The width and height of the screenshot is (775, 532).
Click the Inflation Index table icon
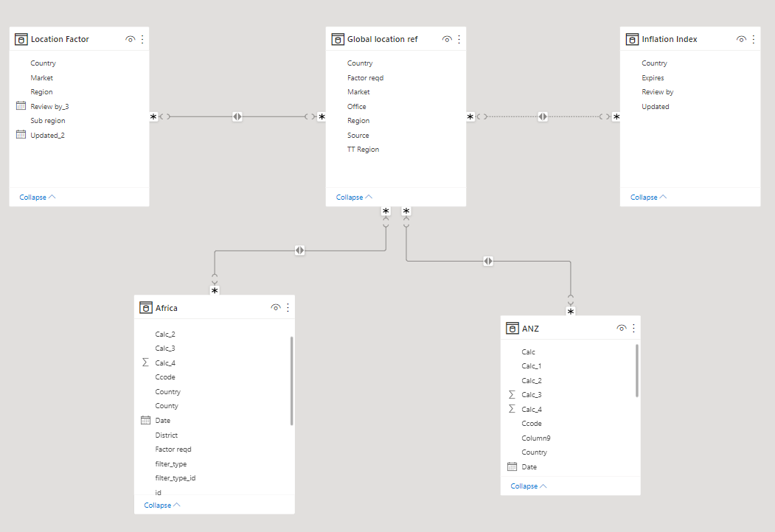tap(632, 39)
